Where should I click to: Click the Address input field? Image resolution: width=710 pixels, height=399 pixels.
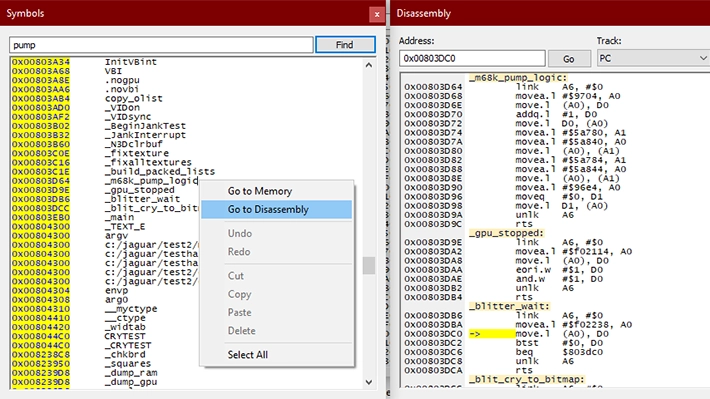pos(472,58)
